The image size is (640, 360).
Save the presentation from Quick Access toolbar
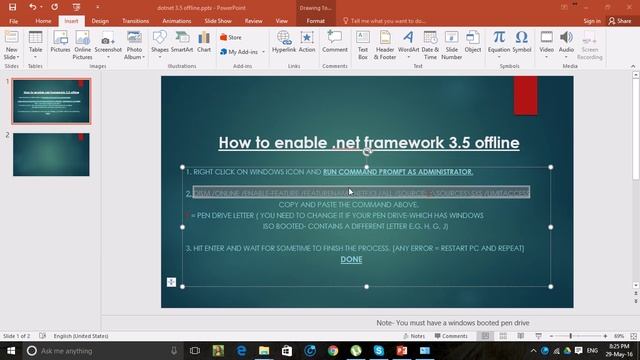13,7
